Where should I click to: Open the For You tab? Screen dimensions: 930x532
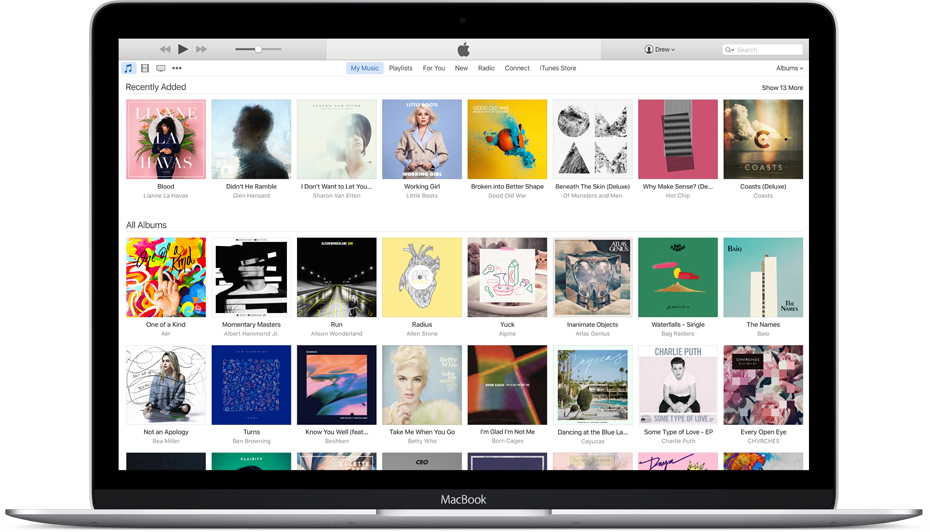(434, 68)
